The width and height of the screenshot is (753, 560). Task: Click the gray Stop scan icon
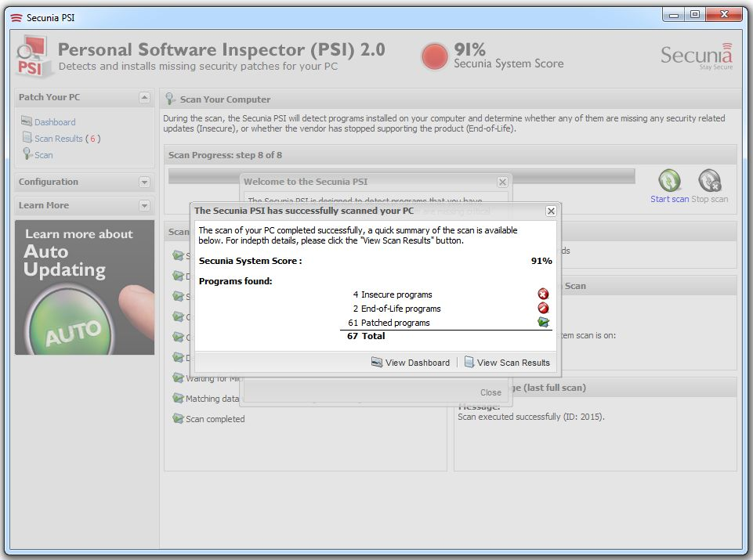click(709, 180)
